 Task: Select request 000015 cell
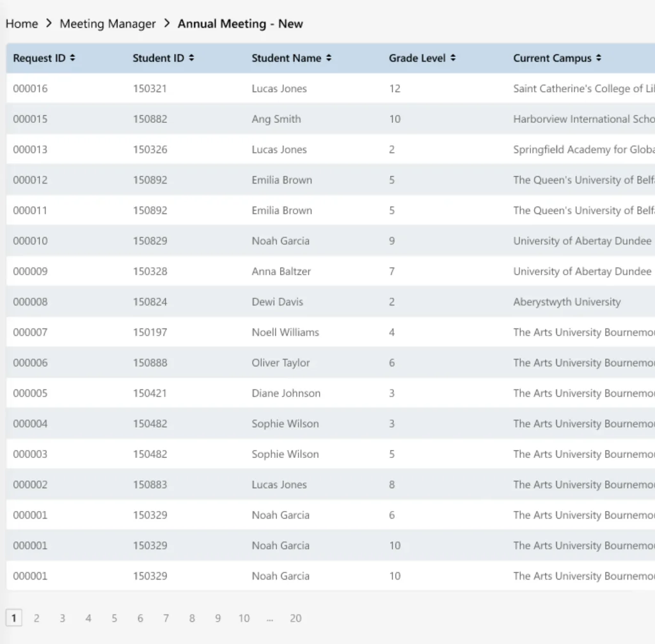pos(30,119)
